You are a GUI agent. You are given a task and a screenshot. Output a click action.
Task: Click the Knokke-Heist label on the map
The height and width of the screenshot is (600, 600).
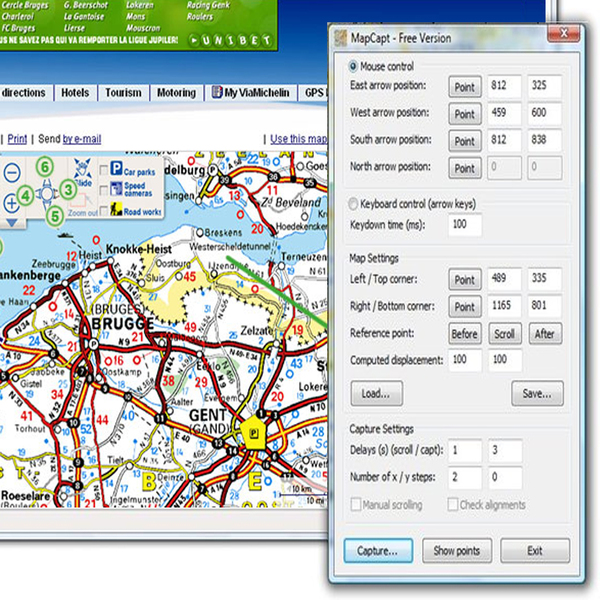click(x=139, y=249)
